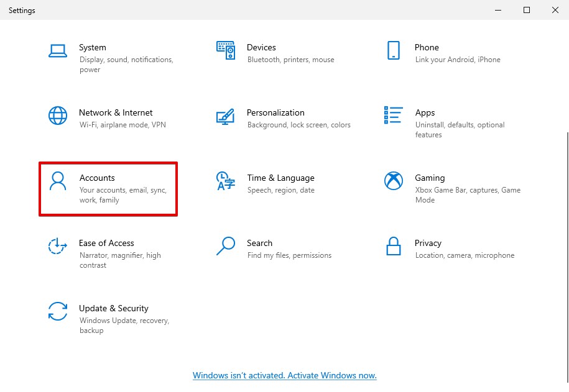This screenshot has width=569, height=392.
Task: Click the Xbox Gaming icon
Action: 393,181
